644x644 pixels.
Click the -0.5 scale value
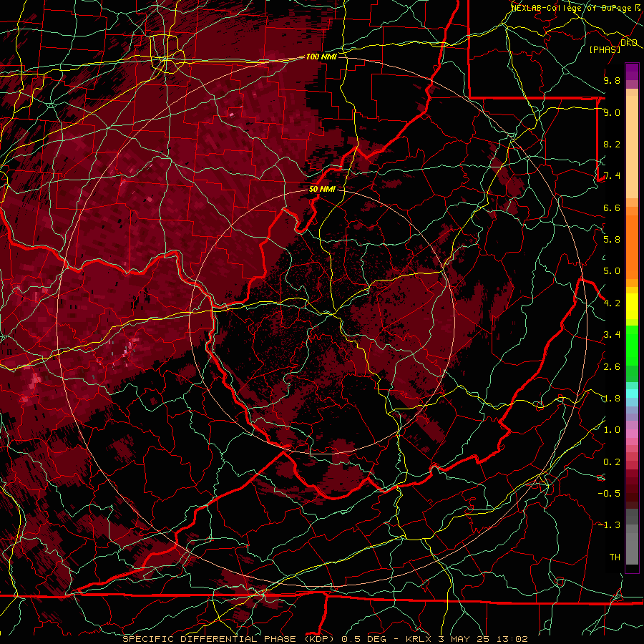click(610, 494)
